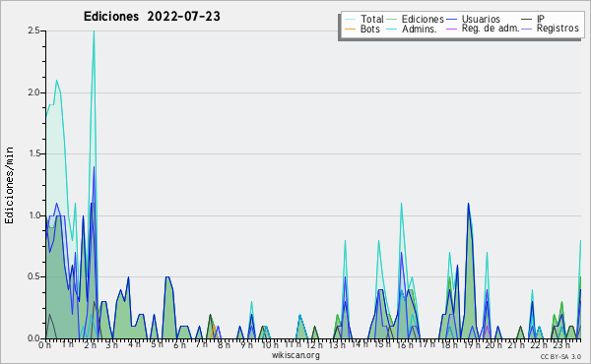Click the Bots legend entry
Screen dimensions: 591x364
[362, 29]
